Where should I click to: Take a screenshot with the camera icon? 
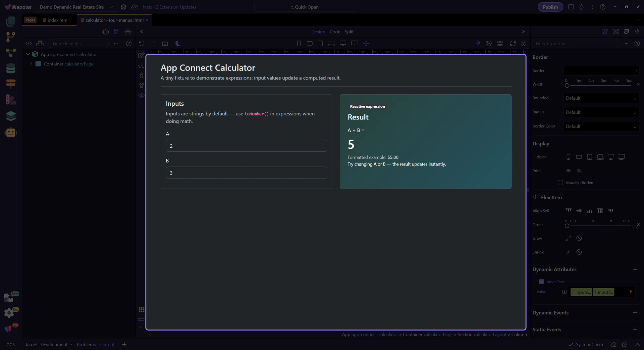165,43
